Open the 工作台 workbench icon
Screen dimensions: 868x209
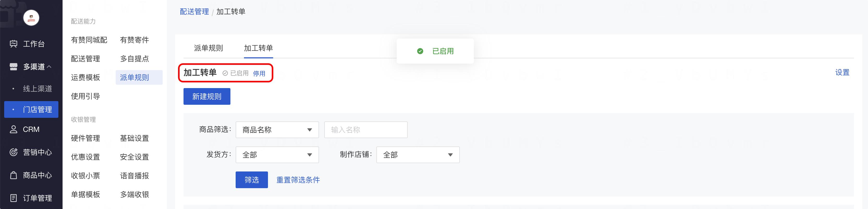(14, 44)
